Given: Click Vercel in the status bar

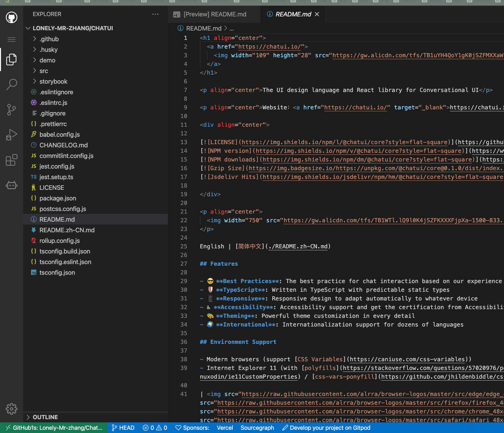Looking at the screenshot, I should coord(225,428).
